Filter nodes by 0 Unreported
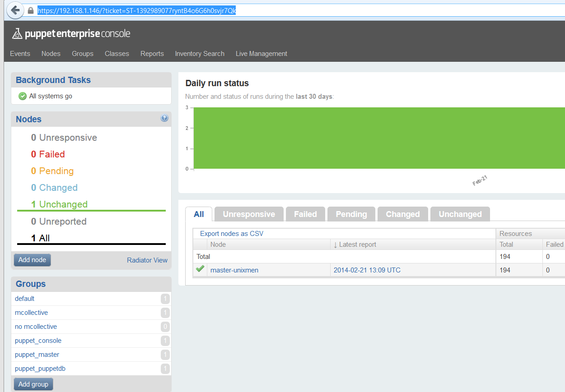 click(x=59, y=221)
